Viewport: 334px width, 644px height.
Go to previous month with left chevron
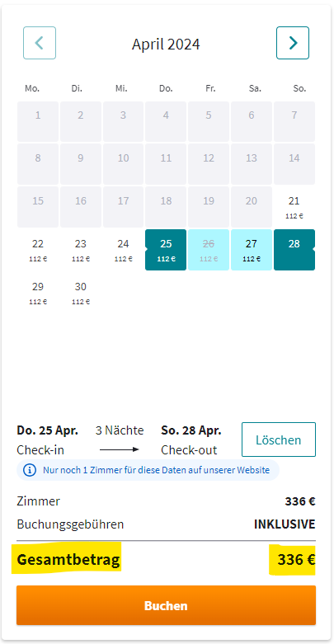point(40,43)
